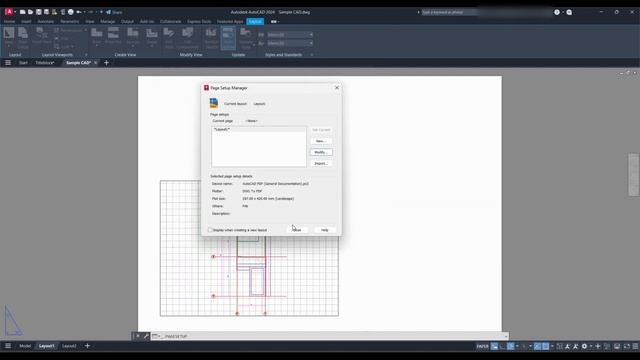Click the Import button in Page Setup Manager
Image resolution: width=640 pixels, height=360 pixels.
click(321, 163)
